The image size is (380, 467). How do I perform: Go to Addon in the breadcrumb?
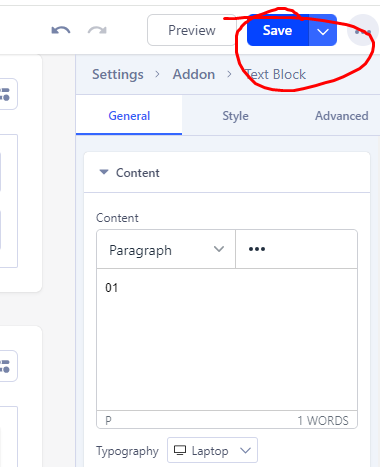pyautogui.click(x=194, y=74)
